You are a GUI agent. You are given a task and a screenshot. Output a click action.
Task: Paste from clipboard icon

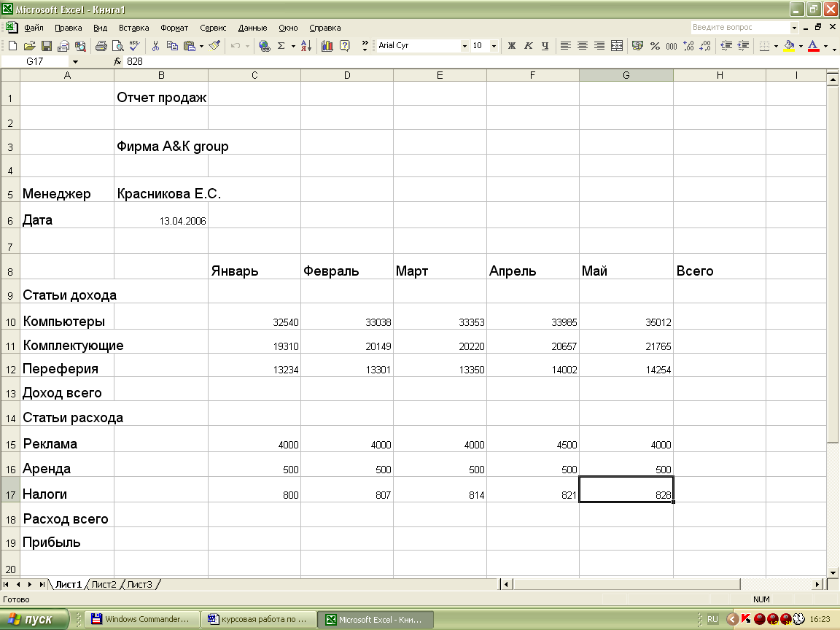point(189,46)
